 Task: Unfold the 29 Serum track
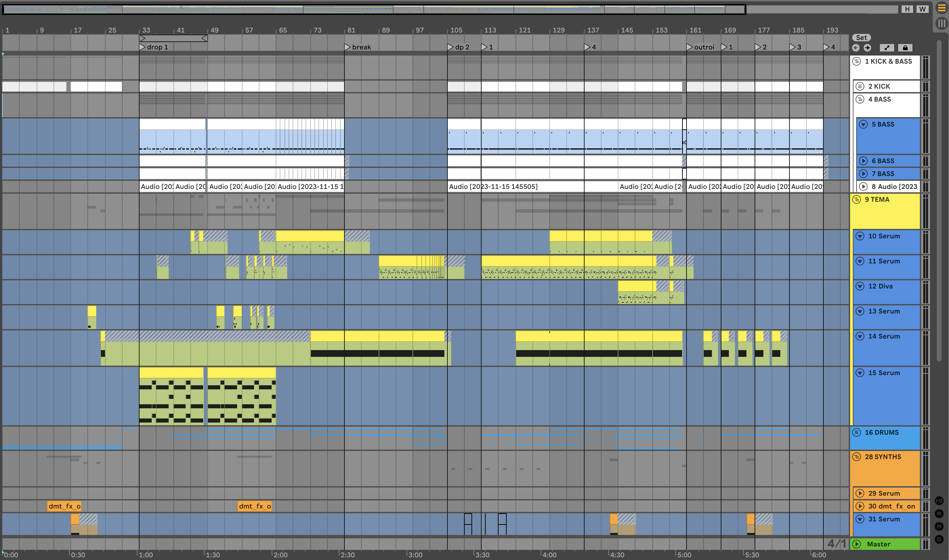pos(860,493)
